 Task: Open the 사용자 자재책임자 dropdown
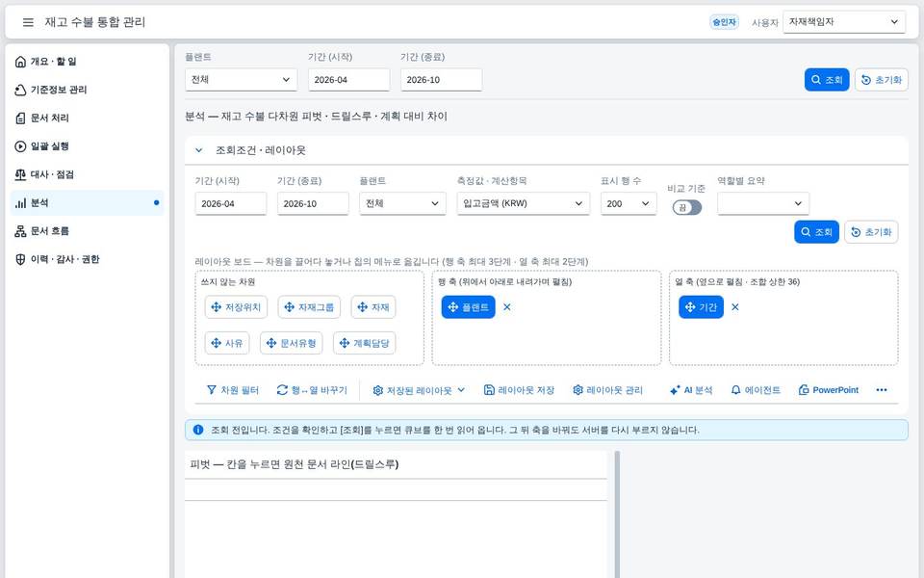(x=844, y=22)
